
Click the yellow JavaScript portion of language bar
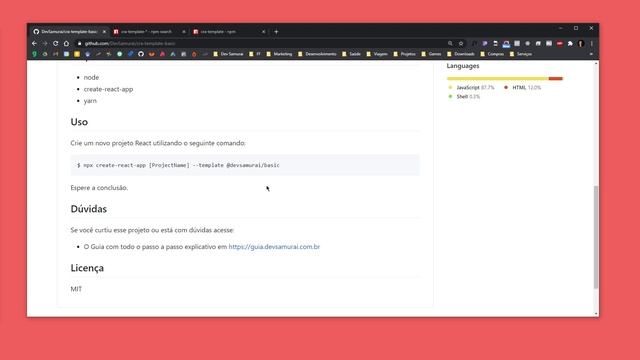coord(498,78)
